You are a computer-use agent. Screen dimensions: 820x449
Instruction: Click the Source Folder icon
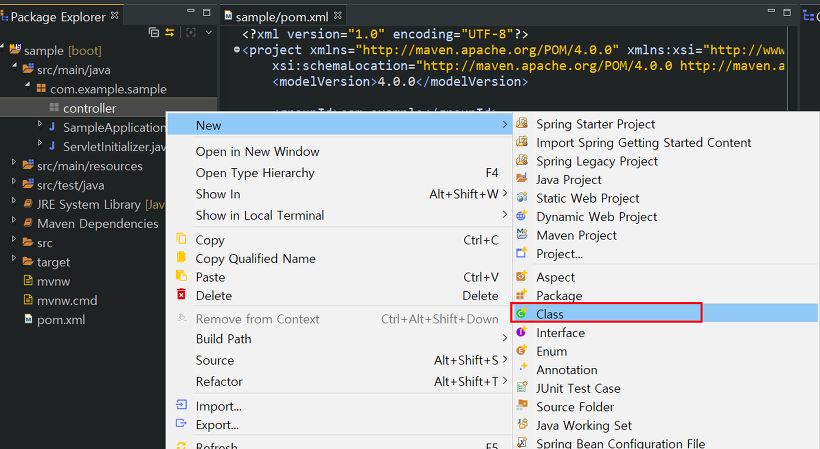click(x=521, y=406)
